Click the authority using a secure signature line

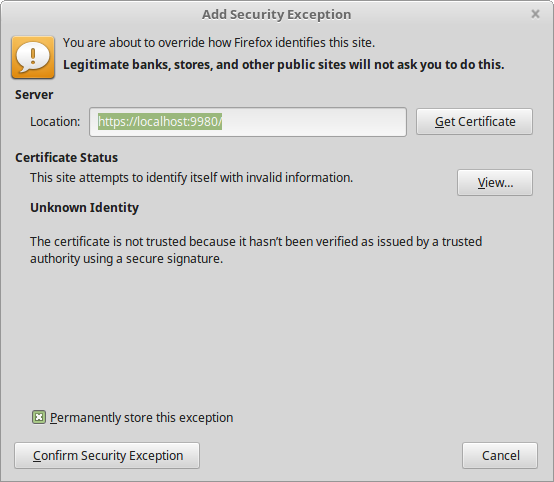126,259
